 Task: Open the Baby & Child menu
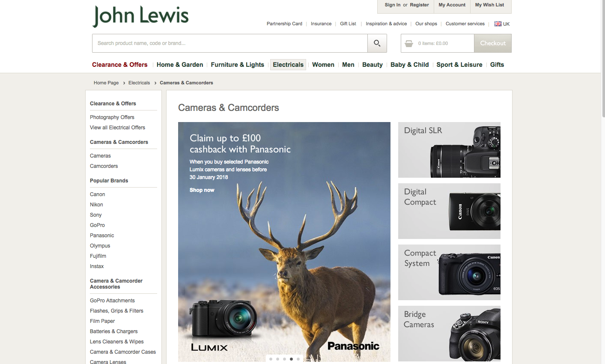coord(410,65)
